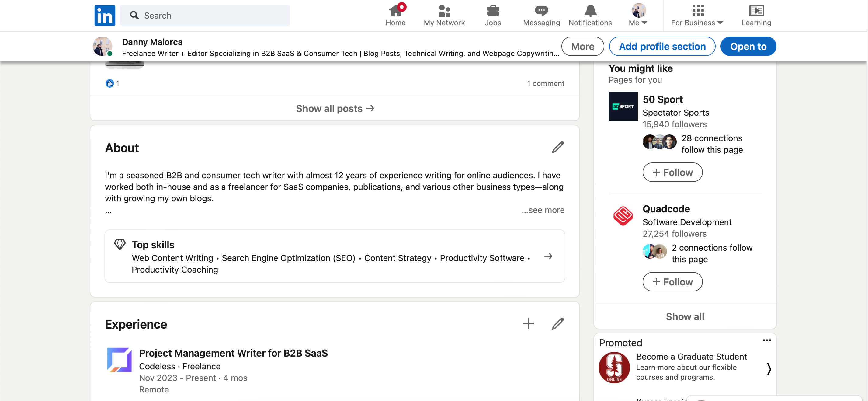
Task: Edit Experience section with pencil icon
Action: (x=557, y=324)
